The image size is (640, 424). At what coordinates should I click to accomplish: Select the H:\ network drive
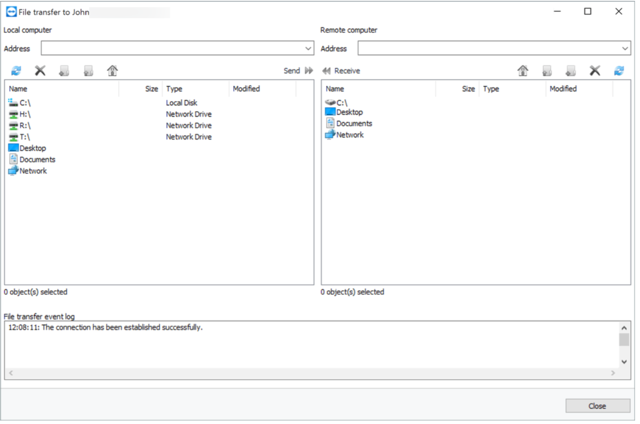20,114
